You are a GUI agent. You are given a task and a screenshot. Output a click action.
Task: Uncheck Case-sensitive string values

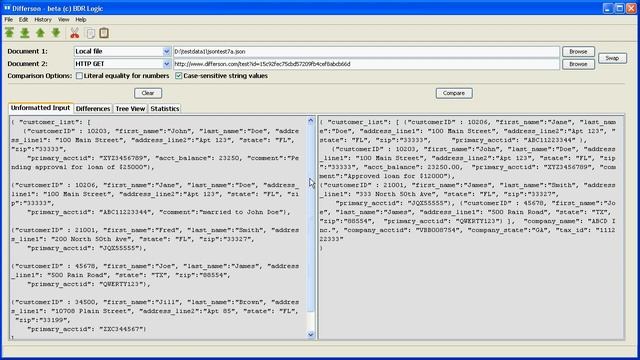click(178, 76)
